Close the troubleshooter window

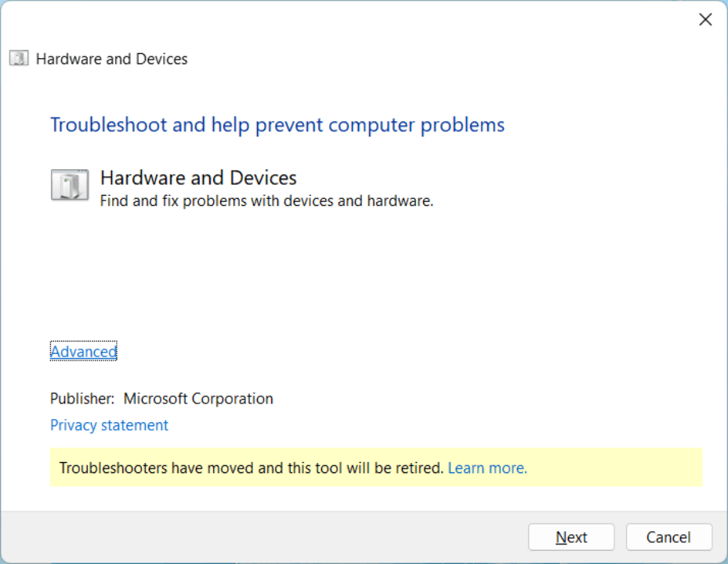click(x=704, y=19)
